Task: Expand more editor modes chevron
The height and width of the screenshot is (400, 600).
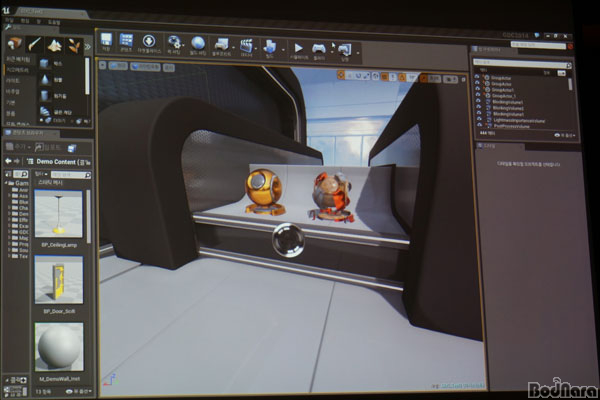Action: [x=88, y=47]
